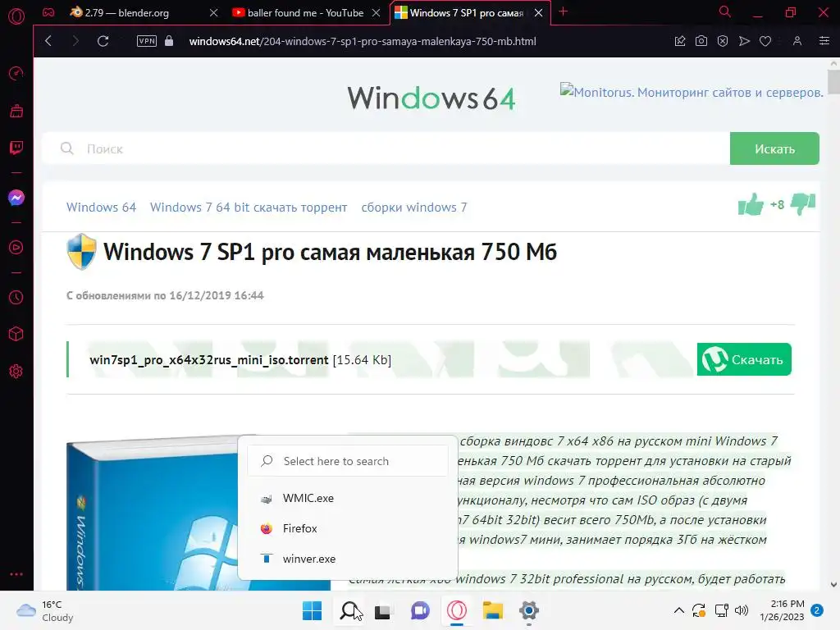Click the thumbs up rating icon
Screen dimensions: 840x630
751,204
